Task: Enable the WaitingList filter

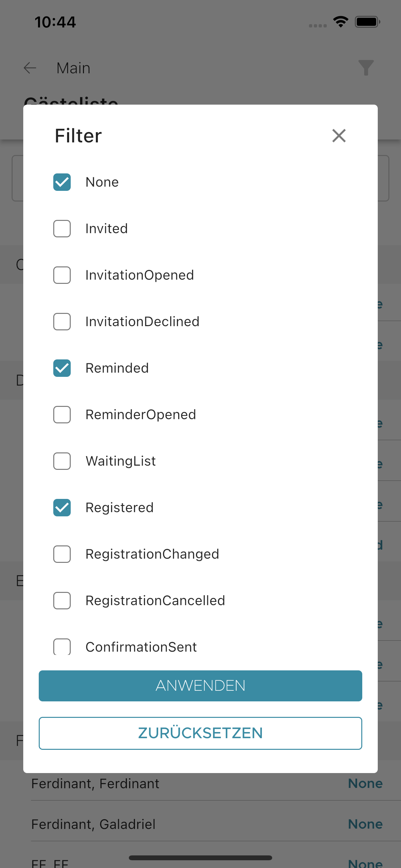Action: pos(62,461)
